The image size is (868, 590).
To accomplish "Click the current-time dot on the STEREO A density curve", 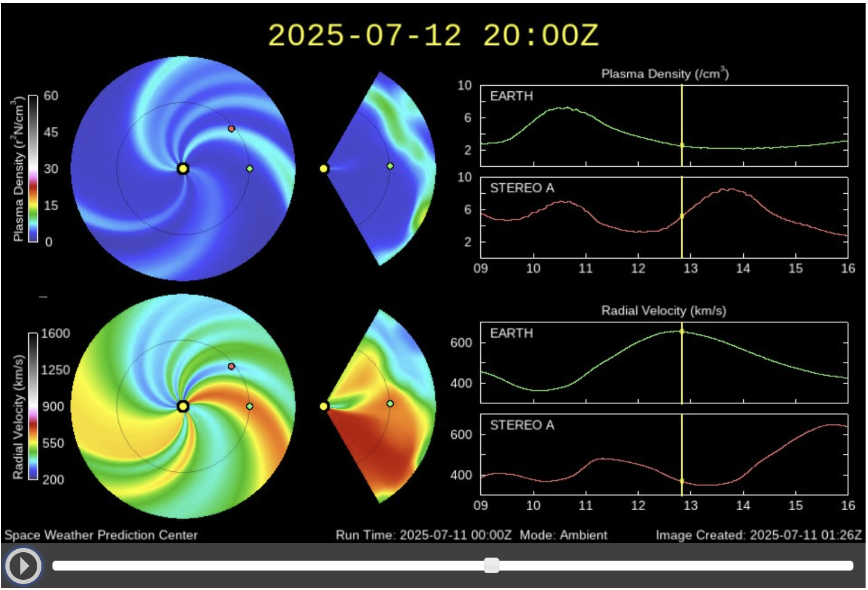I will [x=682, y=216].
